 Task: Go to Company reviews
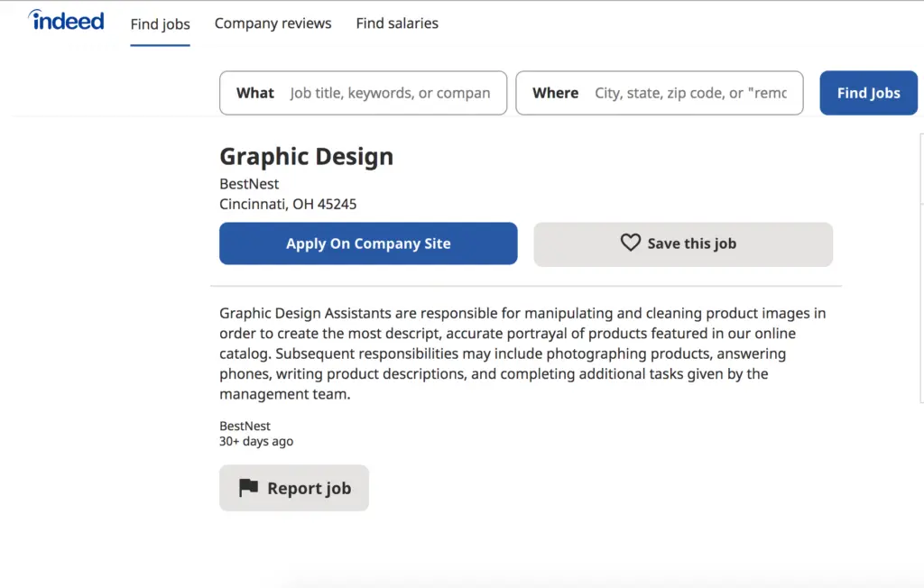(273, 23)
